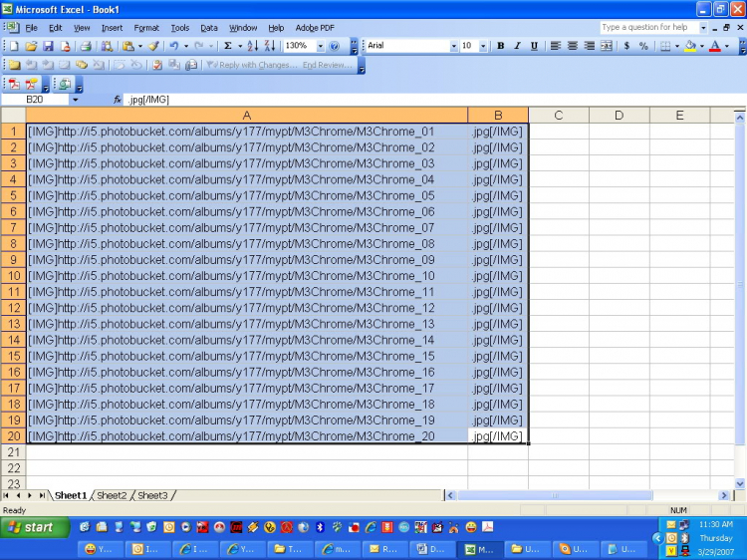Open the Internet Explorer quick launch icon
This screenshot has height=560, width=747.
[371, 527]
